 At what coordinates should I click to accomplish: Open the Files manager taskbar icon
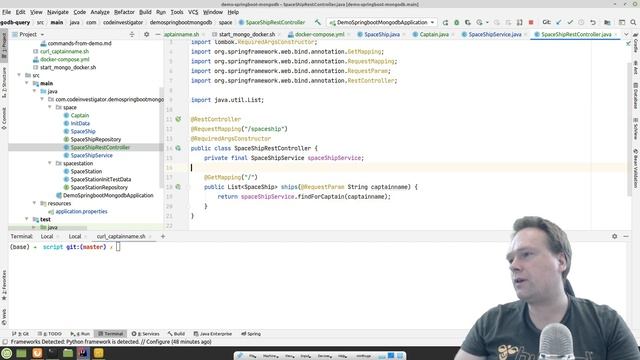68,353
